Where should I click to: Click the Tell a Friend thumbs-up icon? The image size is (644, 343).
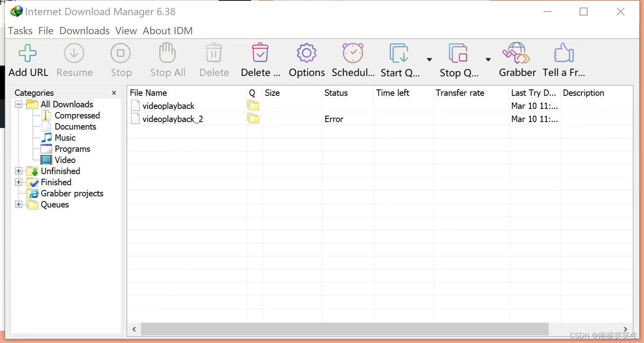[x=564, y=53]
